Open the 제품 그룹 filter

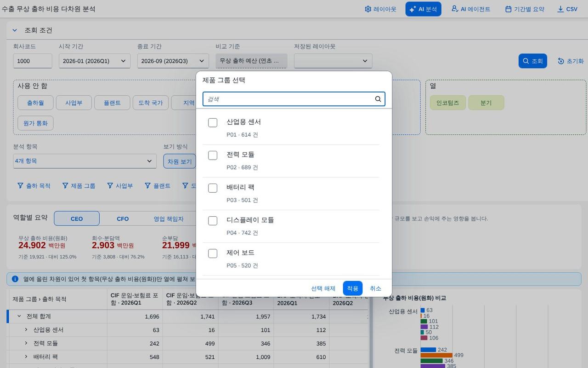tap(79, 186)
